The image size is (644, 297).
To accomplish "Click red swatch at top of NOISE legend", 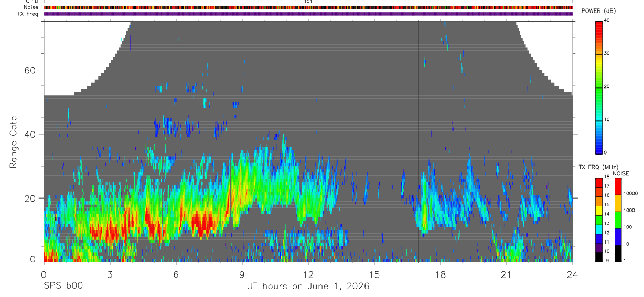I will [x=618, y=186].
